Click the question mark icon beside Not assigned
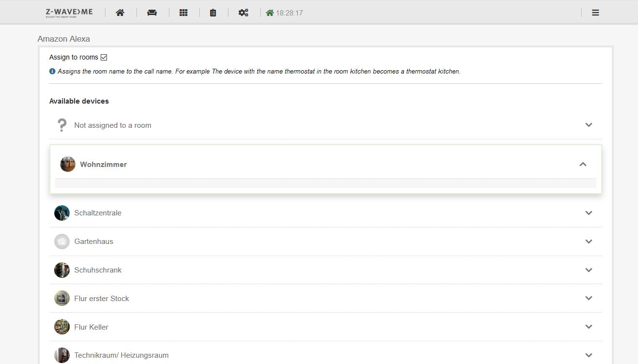 (x=61, y=124)
